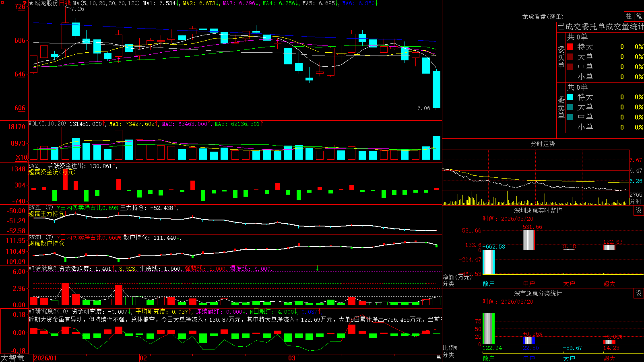Select the 02 month marker on the time axis

[143, 358]
